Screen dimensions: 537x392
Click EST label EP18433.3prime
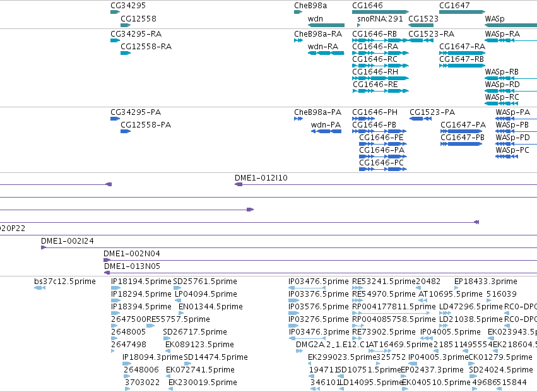tap(486, 282)
